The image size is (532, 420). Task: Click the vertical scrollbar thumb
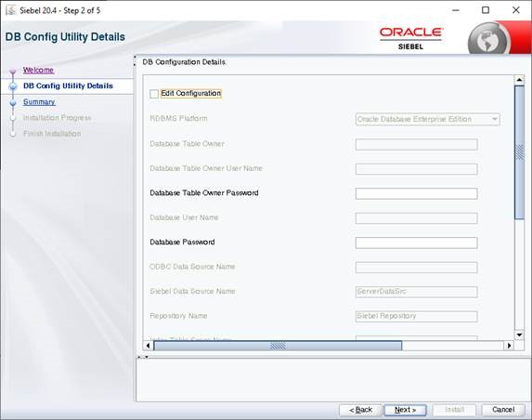(519, 152)
